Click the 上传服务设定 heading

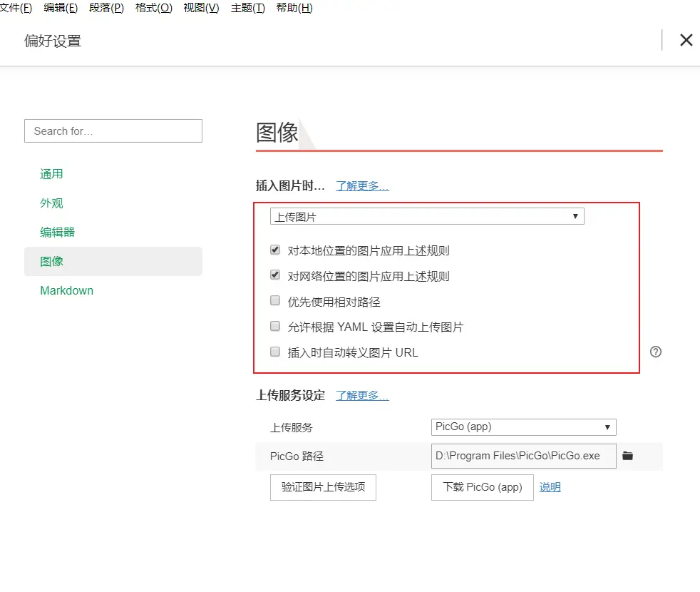[290, 395]
